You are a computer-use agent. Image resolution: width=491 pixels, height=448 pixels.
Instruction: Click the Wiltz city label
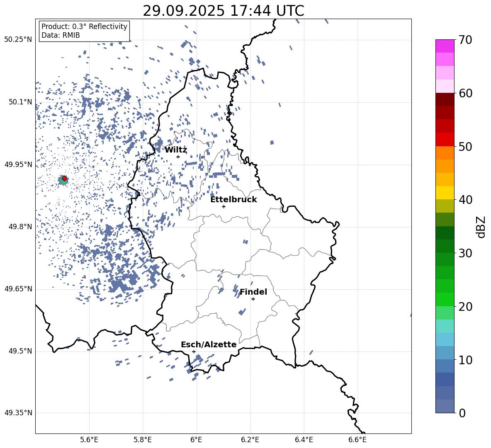tap(176, 150)
